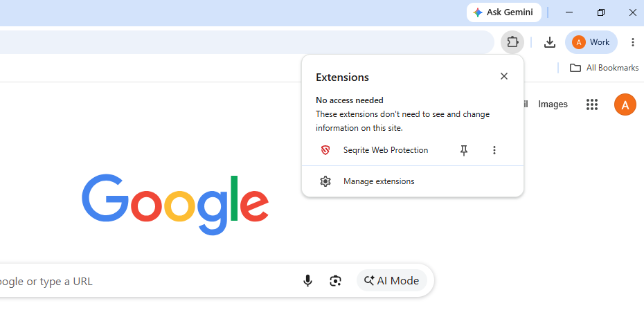Click the Manage extensions gear icon

coord(325,181)
